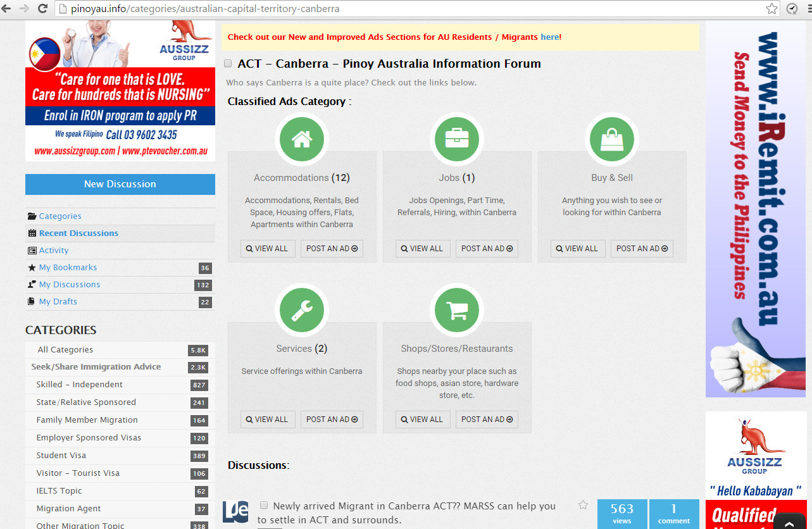Click the New Discussion button

coord(120,184)
